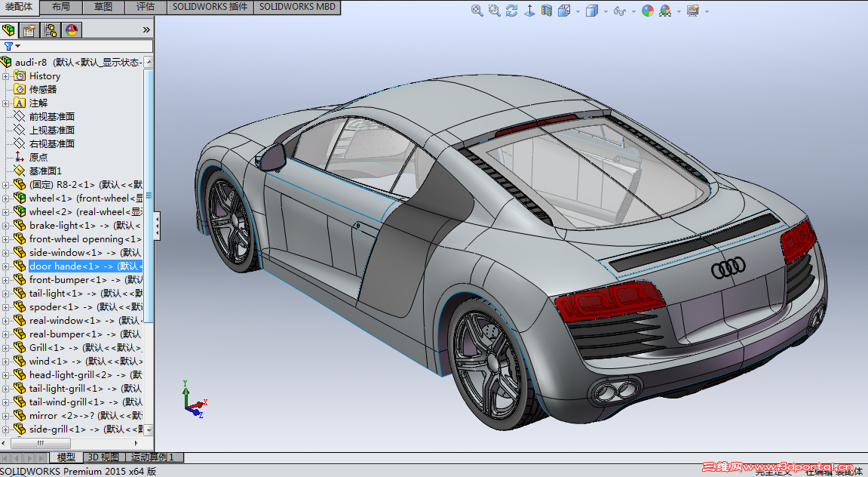
Task: Switch to the 布局 tab
Action: pos(61,7)
